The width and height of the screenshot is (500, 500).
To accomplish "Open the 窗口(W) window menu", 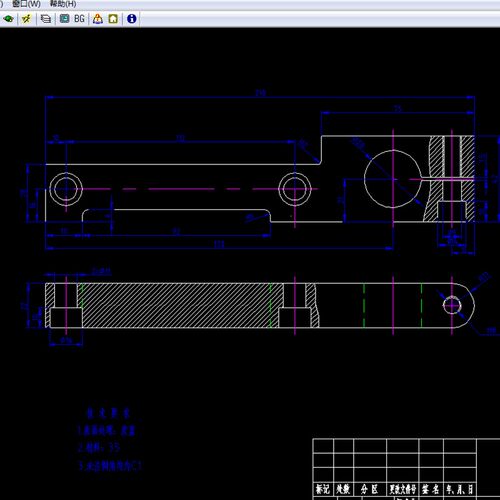I will tap(26, 4).
